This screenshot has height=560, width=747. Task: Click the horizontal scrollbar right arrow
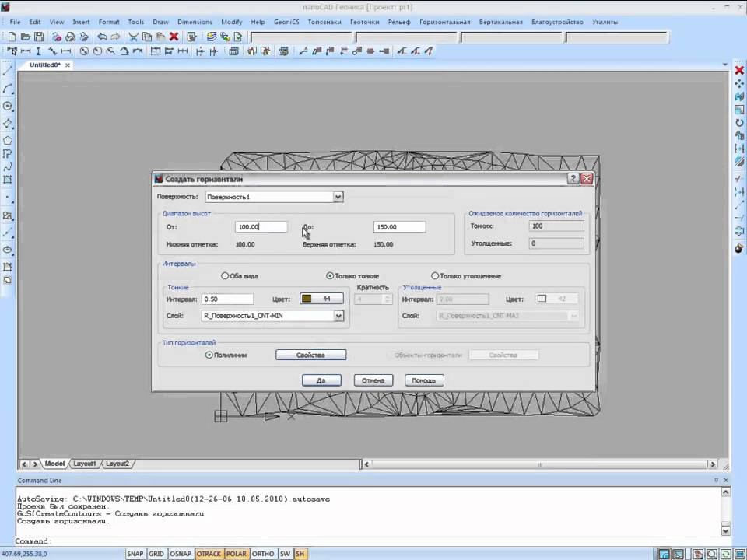coord(712,464)
